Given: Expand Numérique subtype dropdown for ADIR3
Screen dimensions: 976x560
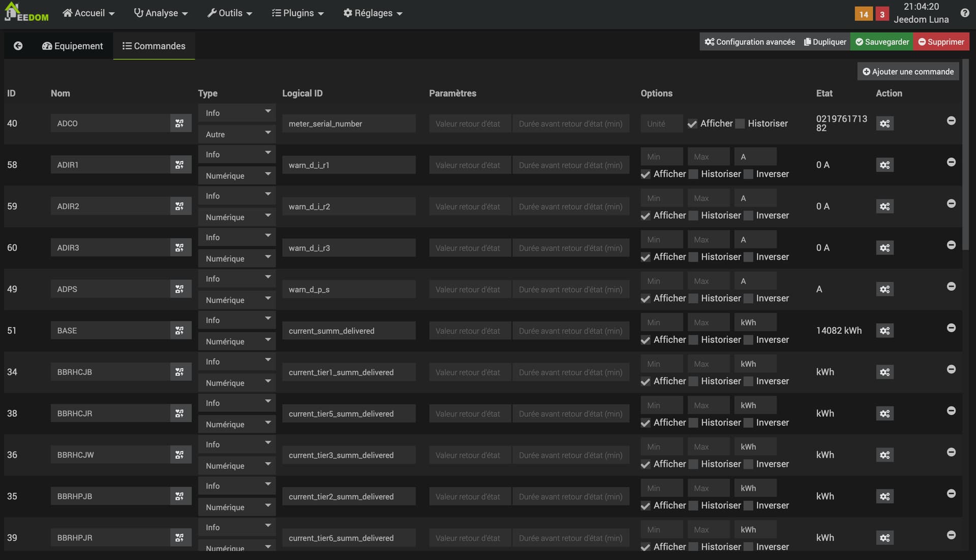Looking at the screenshot, I should tap(236, 259).
